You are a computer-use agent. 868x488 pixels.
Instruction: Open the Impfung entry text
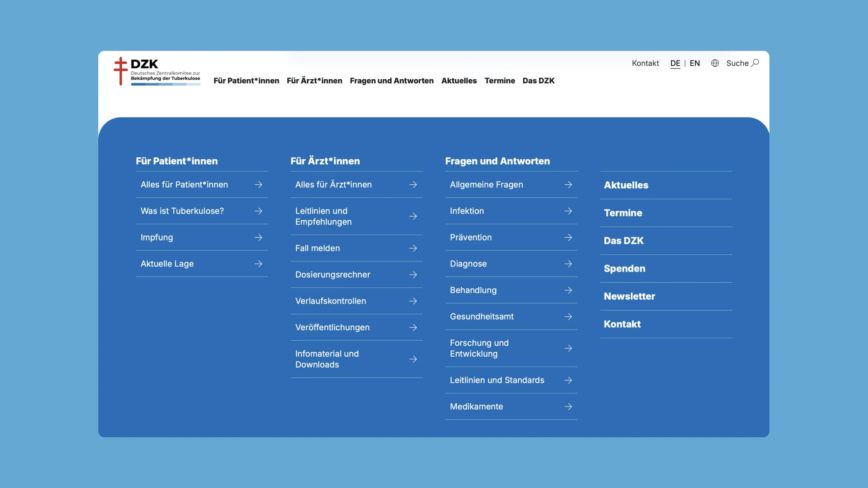click(157, 237)
